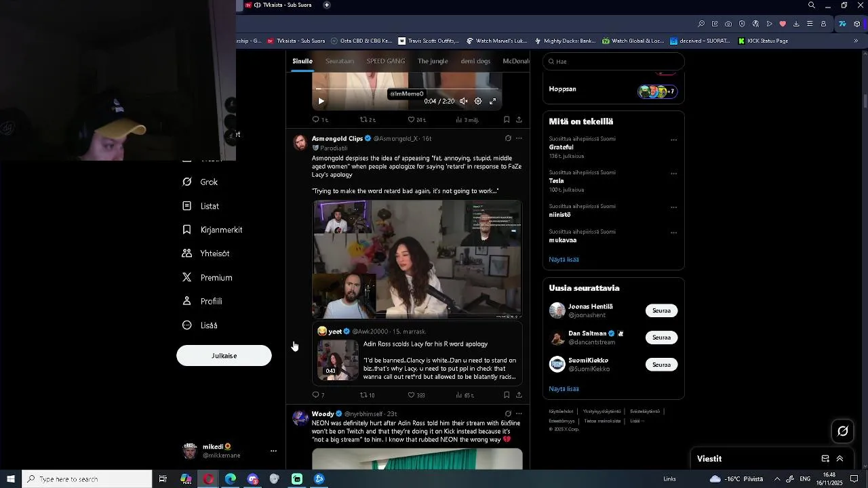The height and width of the screenshot is (488, 868).
Task: Open Grok in the sidebar
Action: 200,182
